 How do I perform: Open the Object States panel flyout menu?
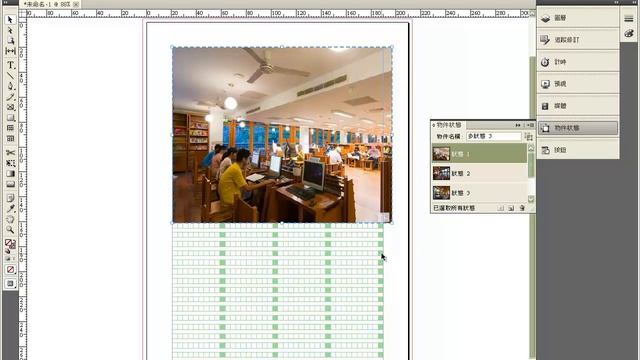pyautogui.click(x=530, y=125)
